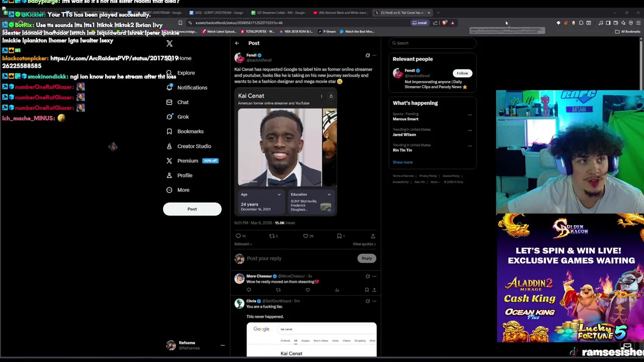Open Notifications in the X sidebar
The height and width of the screenshot is (362, 644).
[186, 87]
